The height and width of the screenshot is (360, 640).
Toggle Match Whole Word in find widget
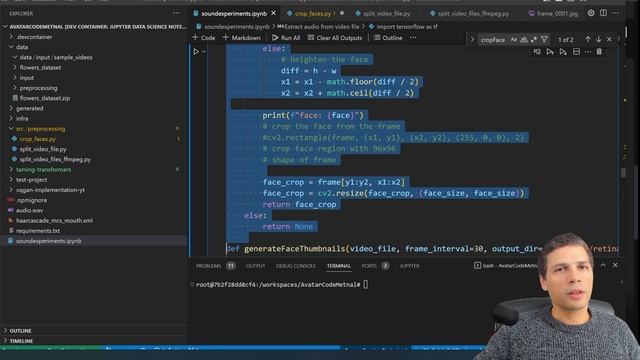click(524, 40)
